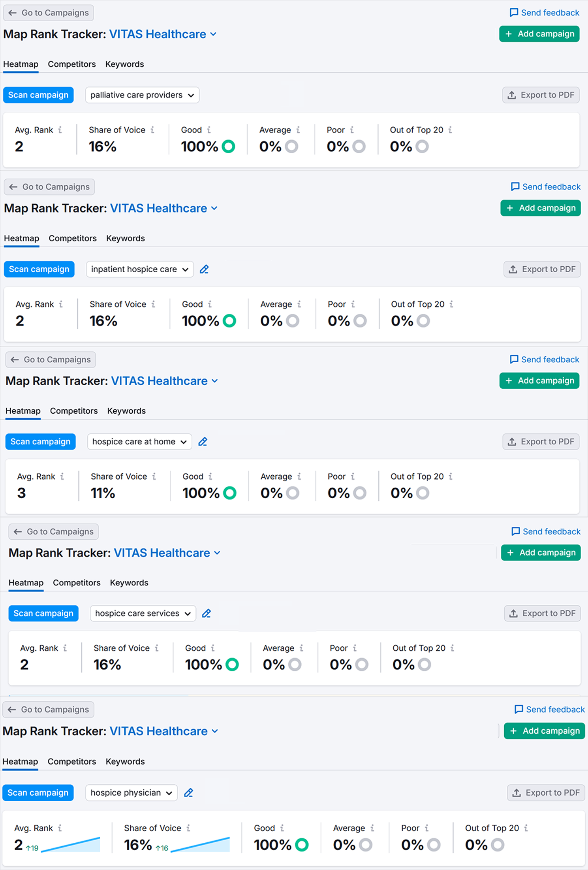Screen dimensions: 588x870
Task: Open Keywords tab in hospice physician section
Action: click(125, 761)
